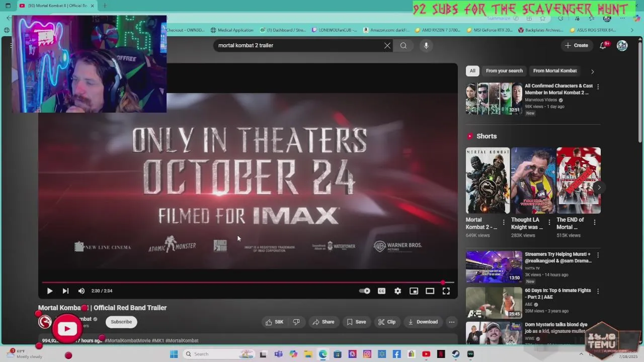Like the video with 58K likes
Screen dimensions: 644x362
(274, 322)
